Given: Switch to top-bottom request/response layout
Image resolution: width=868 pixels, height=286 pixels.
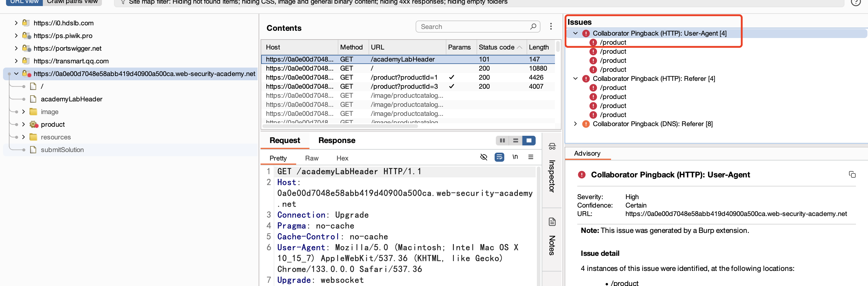Looking at the screenshot, I should click(515, 141).
